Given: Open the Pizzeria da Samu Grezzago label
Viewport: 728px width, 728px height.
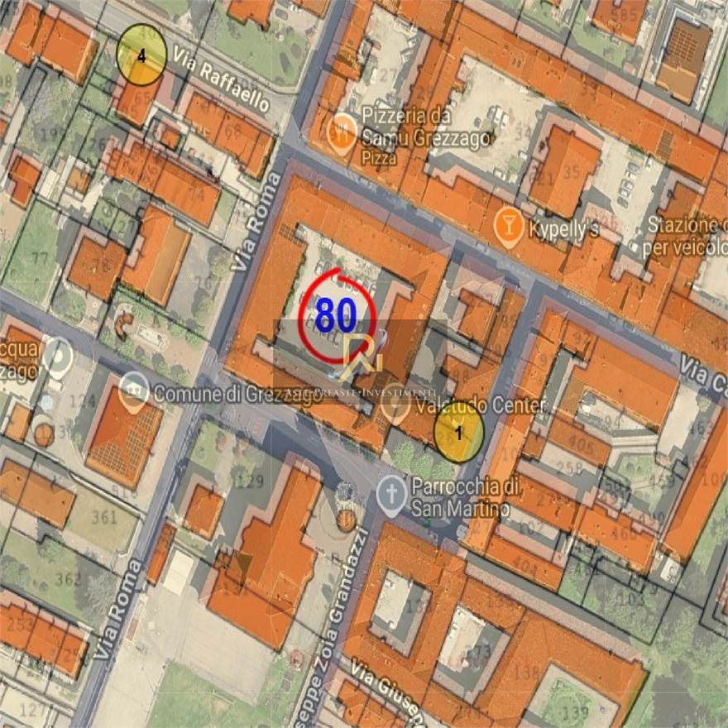Looking at the screenshot, I should click(426, 127).
